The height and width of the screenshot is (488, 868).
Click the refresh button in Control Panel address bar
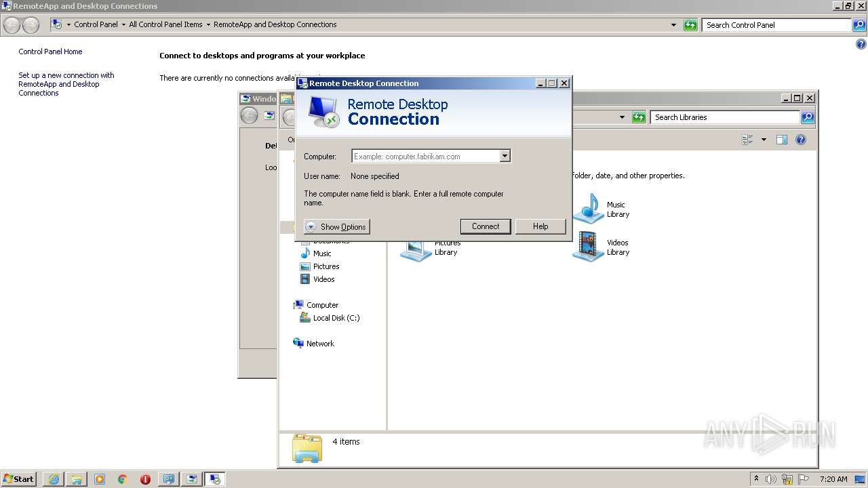click(690, 25)
